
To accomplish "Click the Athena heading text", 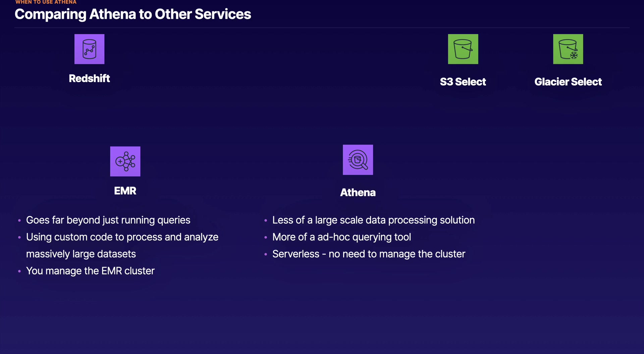I will point(358,192).
